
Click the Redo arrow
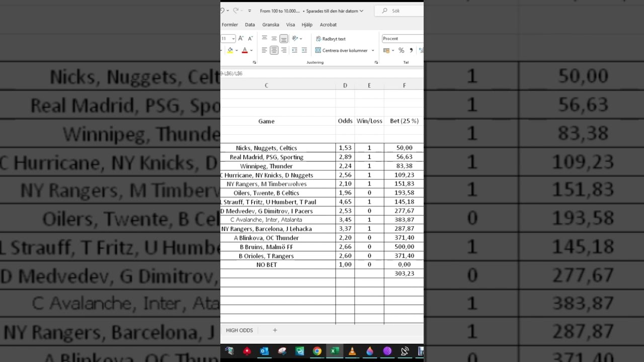[x=235, y=11]
